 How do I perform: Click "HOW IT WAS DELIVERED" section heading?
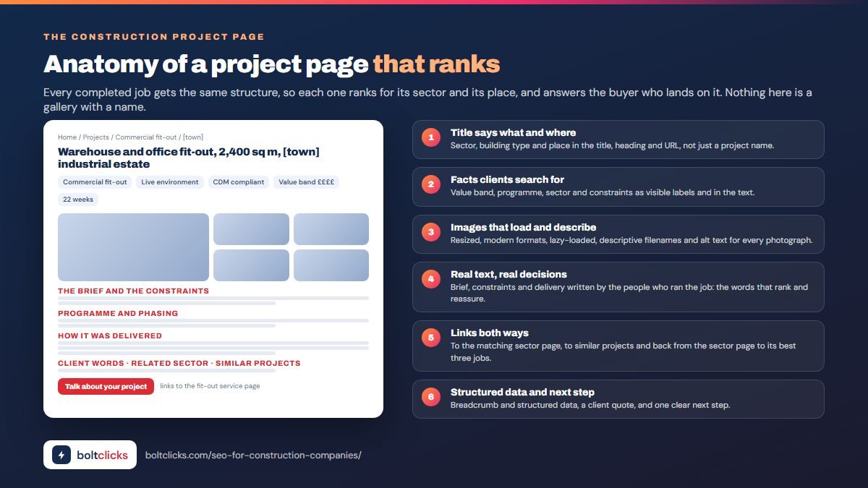[x=110, y=335]
